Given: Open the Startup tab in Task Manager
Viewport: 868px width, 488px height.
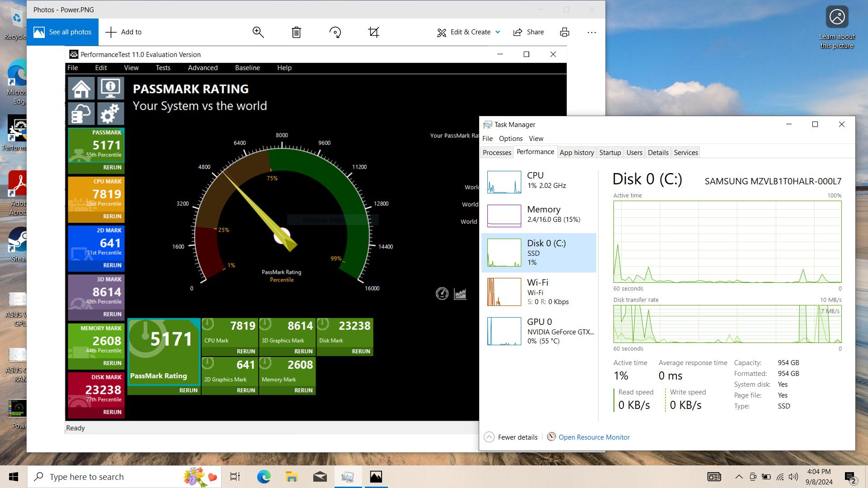Looking at the screenshot, I should click(610, 153).
